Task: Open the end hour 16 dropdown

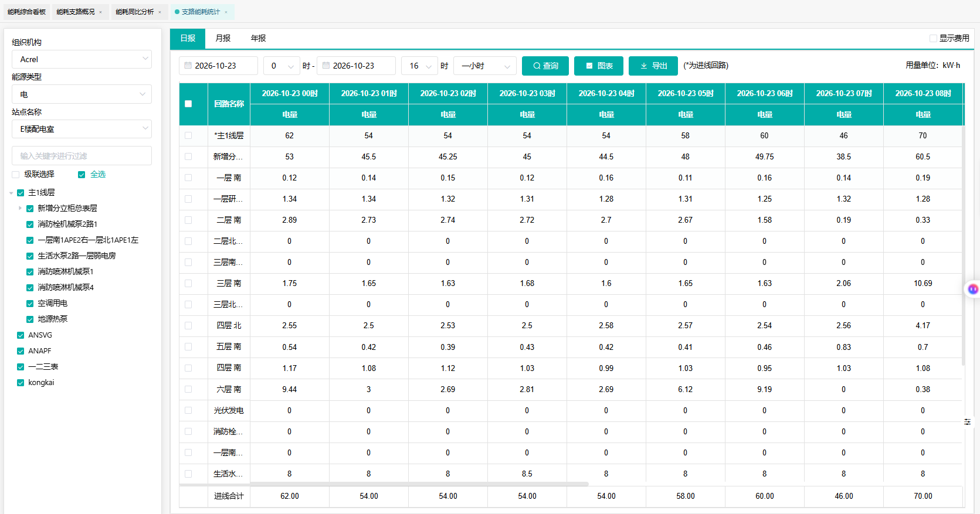Action: [x=419, y=66]
